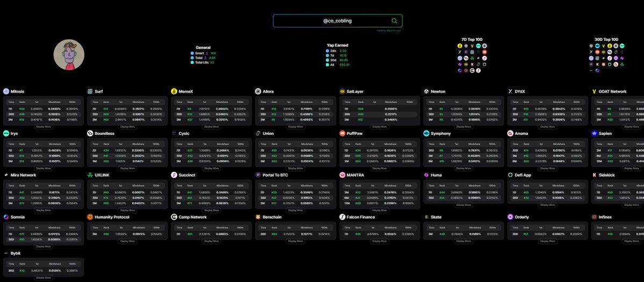The height and width of the screenshot is (282, 644).
Task: Expand Display More under Irys card
Action: [43, 168]
